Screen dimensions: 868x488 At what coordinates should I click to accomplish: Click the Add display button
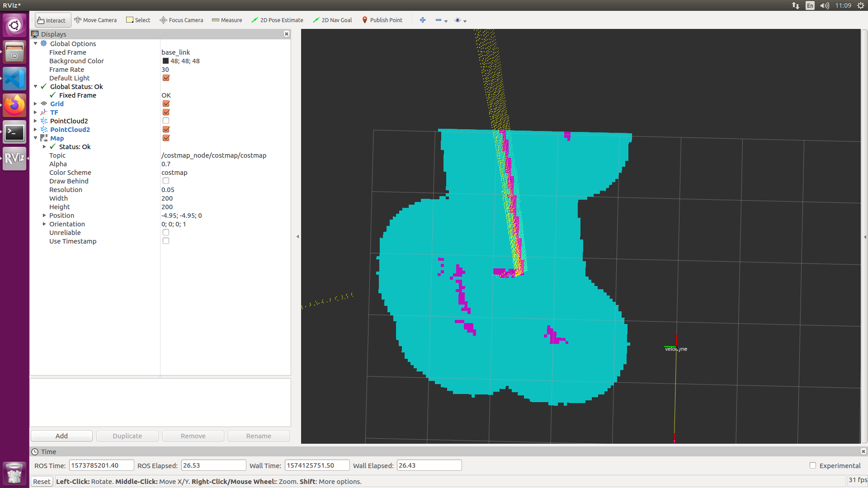coord(61,436)
